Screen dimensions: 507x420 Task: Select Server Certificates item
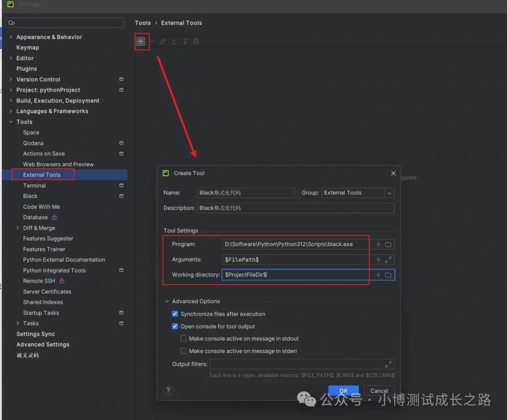pyautogui.click(x=47, y=292)
